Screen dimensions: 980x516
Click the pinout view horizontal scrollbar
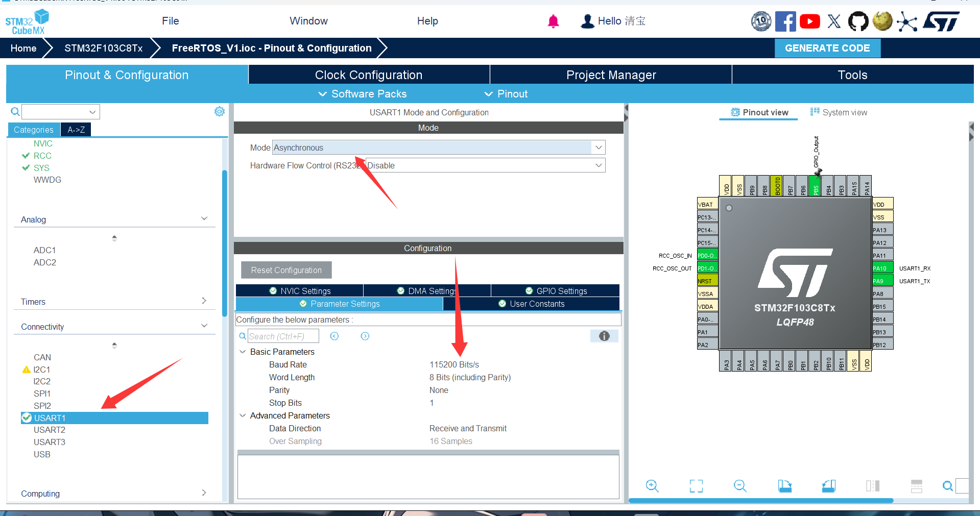click(761, 501)
